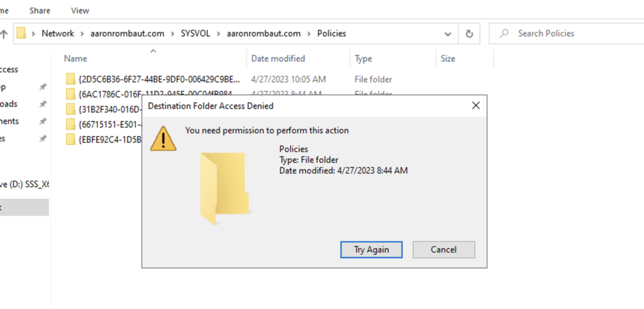Open the View ribbon tab
The height and width of the screenshot is (309, 644).
(80, 11)
